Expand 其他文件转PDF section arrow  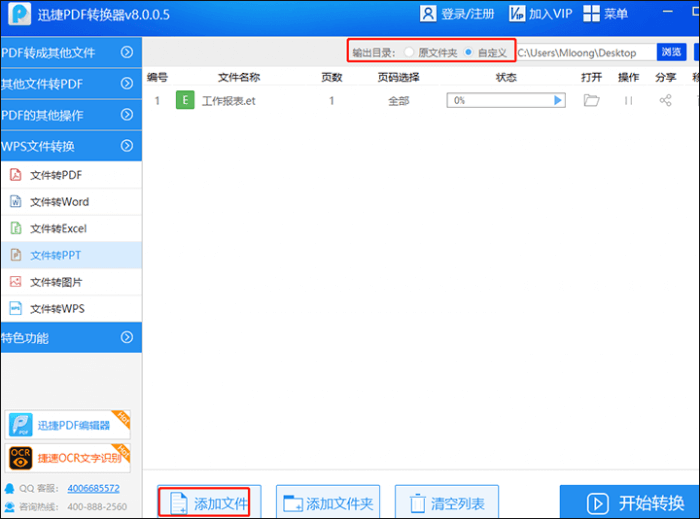point(127,83)
